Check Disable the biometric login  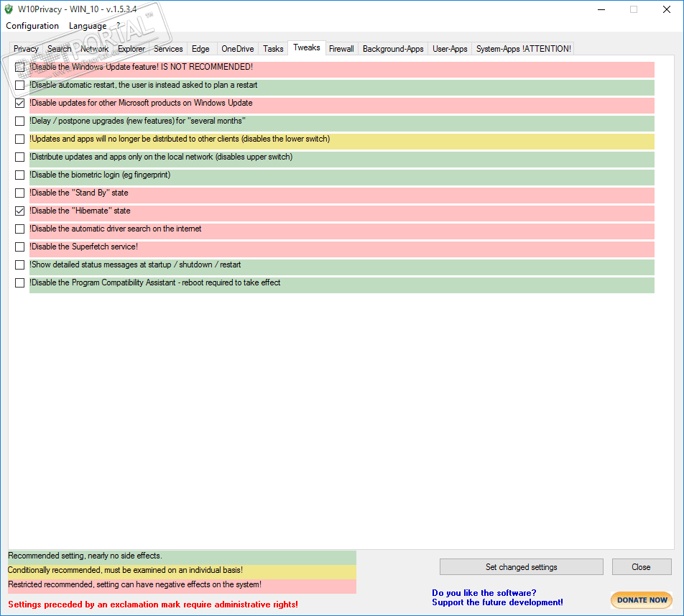click(x=19, y=175)
